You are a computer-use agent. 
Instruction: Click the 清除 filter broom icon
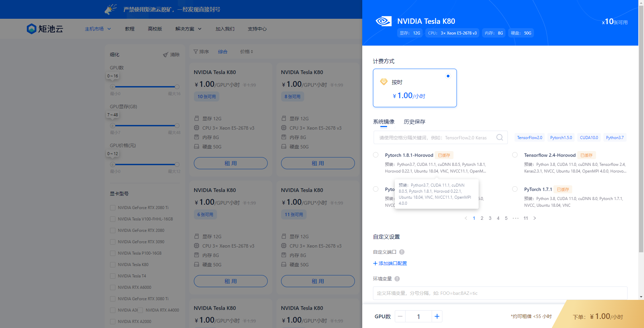pyautogui.click(x=166, y=55)
